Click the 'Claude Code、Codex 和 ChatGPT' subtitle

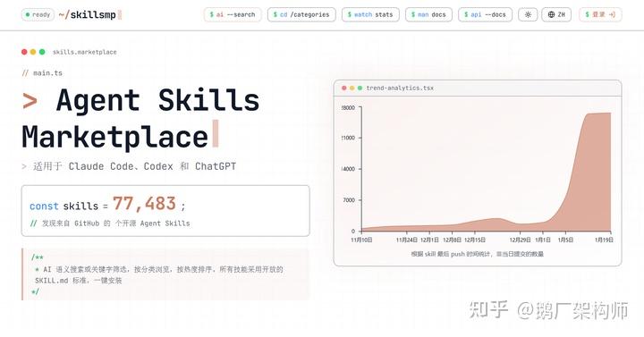click(152, 166)
